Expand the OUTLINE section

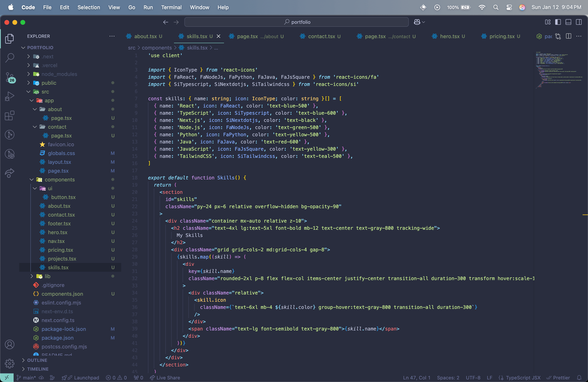click(x=37, y=360)
